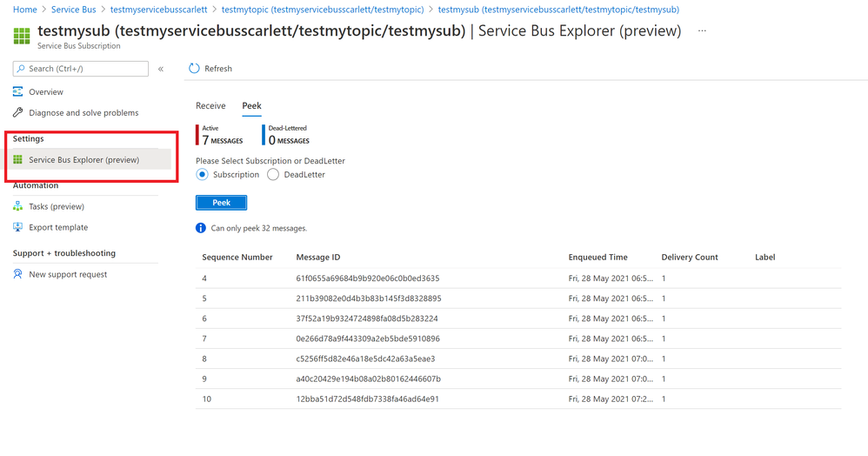
Task: Switch to the Receive tab
Action: coord(210,106)
